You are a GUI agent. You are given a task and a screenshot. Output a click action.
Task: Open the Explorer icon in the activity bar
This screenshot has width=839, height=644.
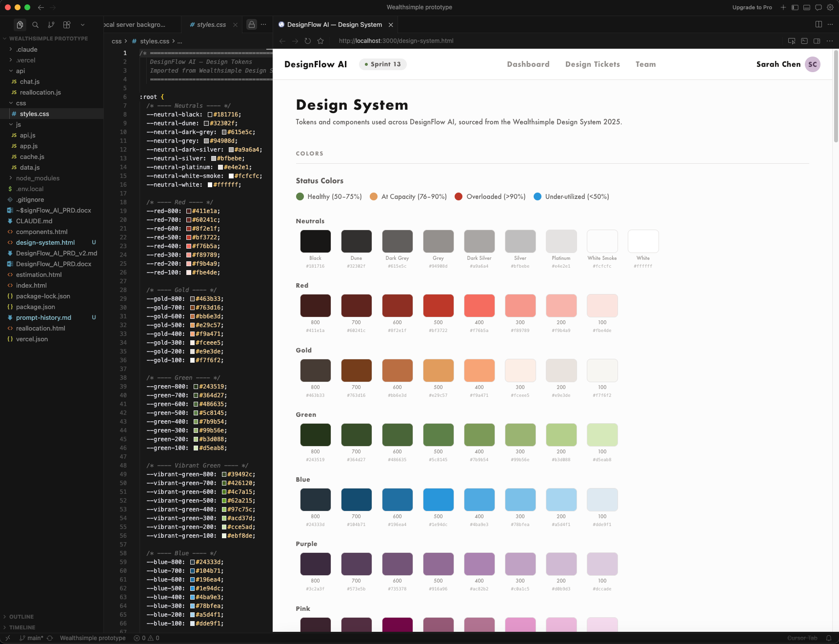[20, 24]
